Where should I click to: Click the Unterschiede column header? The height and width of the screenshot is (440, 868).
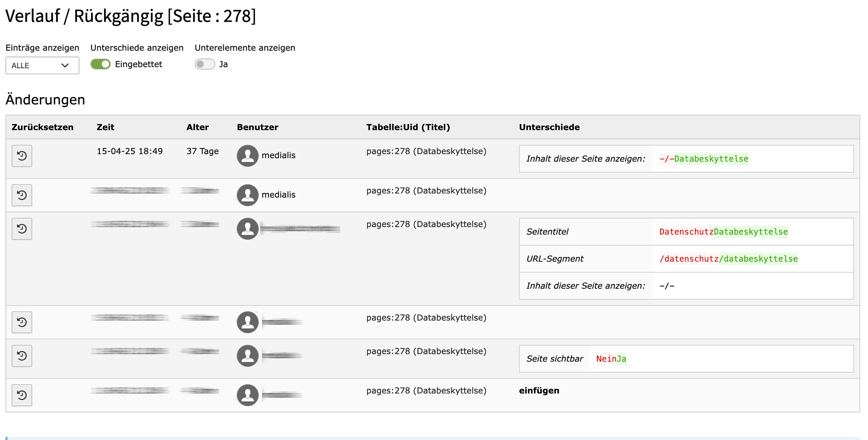[x=549, y=127]
